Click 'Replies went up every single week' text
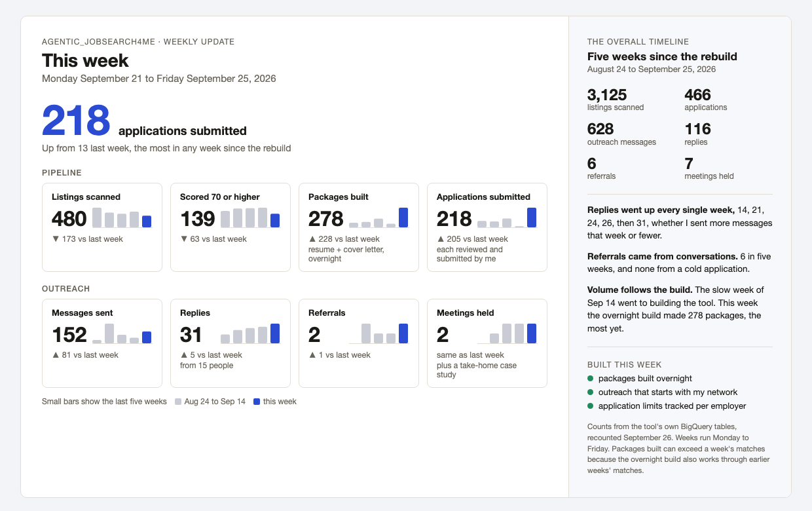The image size is (812, 511). (x=661, y=210)
